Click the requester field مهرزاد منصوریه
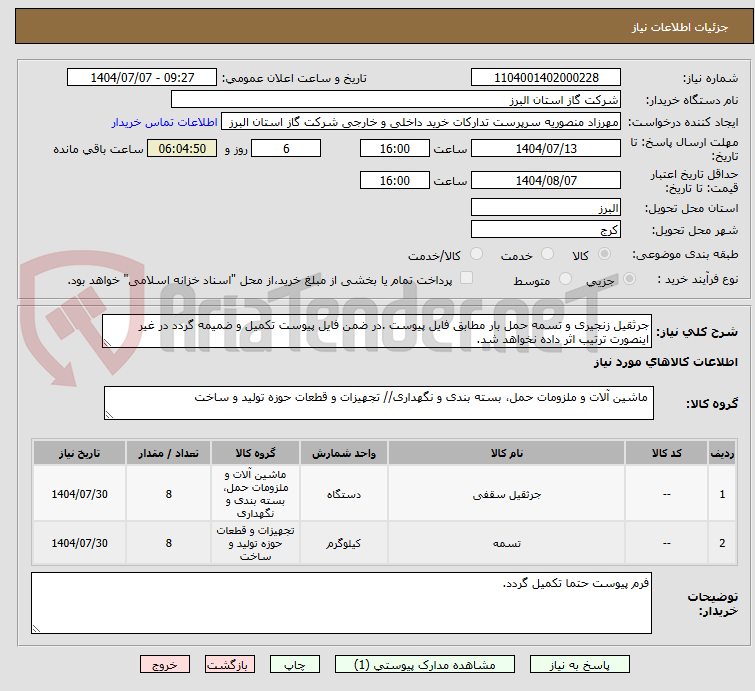 pyautogui.click(x=421, y=122)
